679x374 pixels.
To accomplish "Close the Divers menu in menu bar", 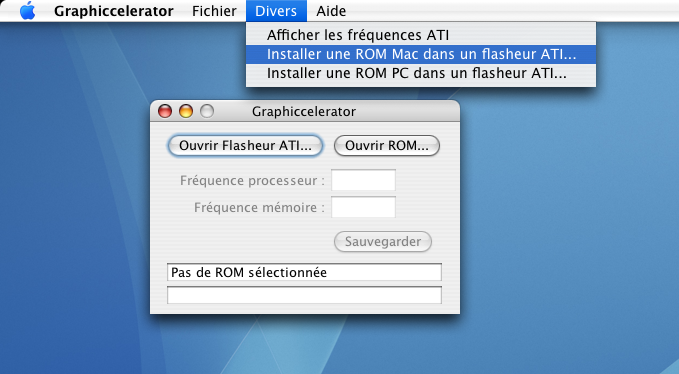I will (276, 11).
